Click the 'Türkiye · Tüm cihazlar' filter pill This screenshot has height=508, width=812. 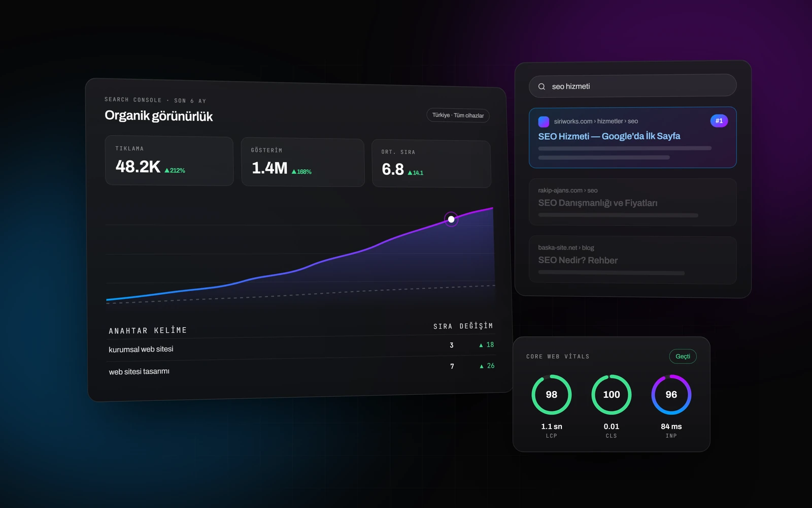(458, 115)
